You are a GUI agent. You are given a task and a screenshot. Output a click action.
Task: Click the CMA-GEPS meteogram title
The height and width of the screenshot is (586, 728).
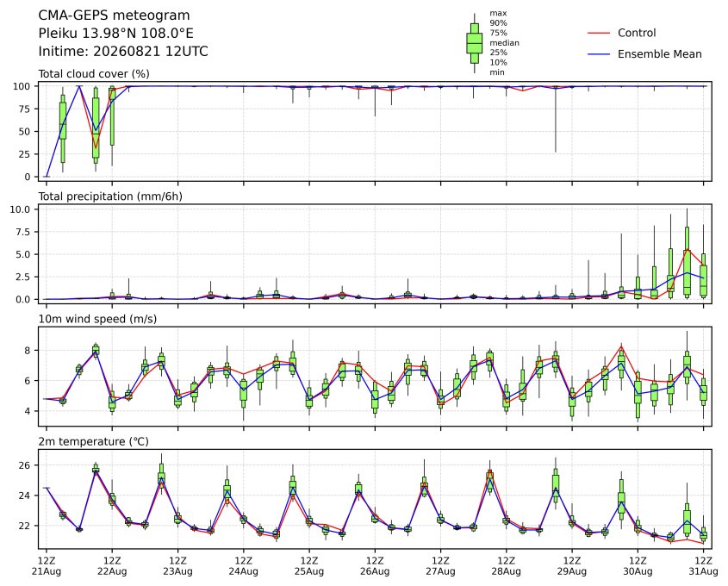(114, 16)
